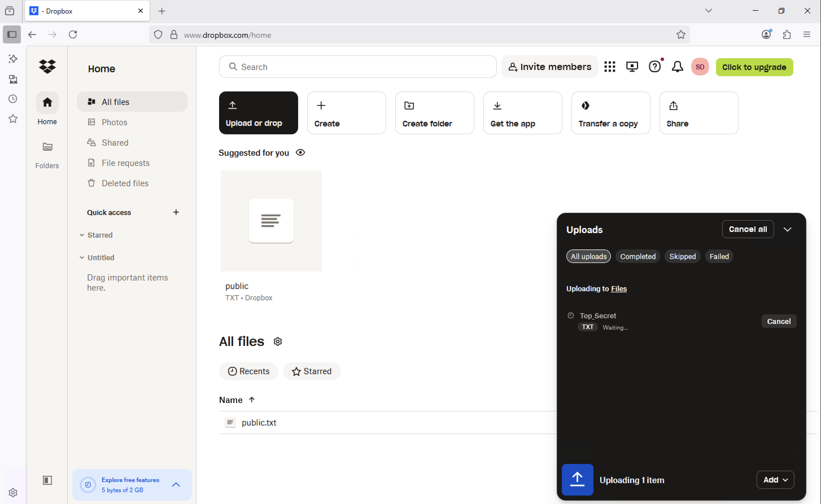Click the notifications bell icon
The width and height of the screenshot is (821, 504).
[x=677, y=67]
